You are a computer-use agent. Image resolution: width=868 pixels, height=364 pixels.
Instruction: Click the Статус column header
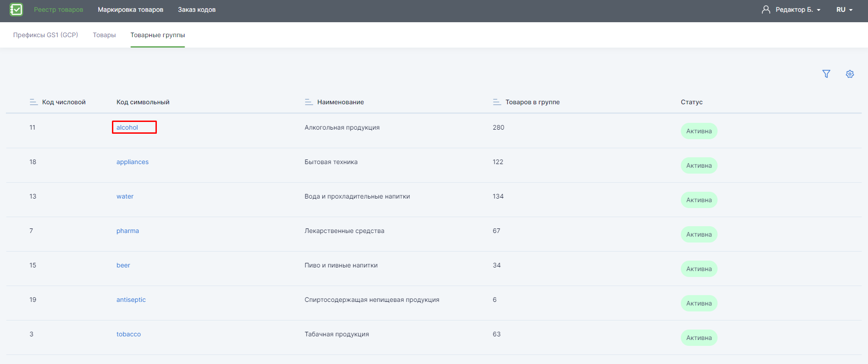(692, 102)
